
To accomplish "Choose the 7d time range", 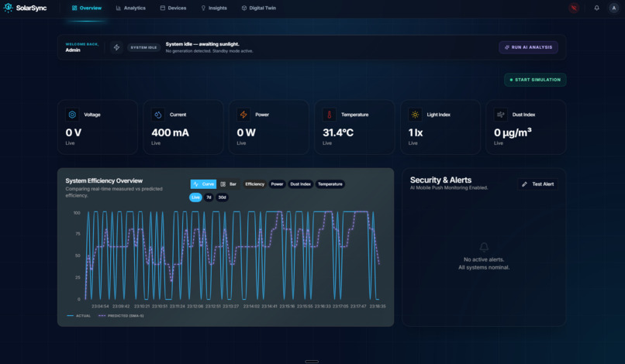I will pyautogui.click(x=209, y=197).
